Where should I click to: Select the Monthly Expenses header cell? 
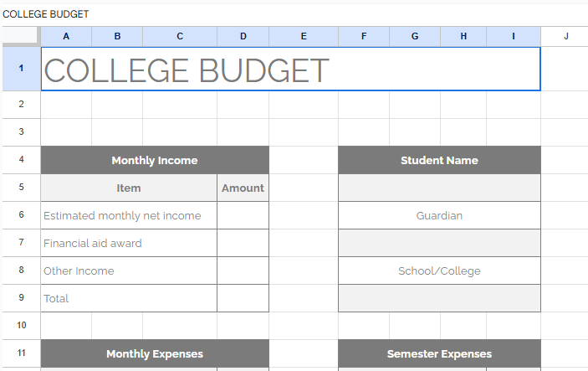[155, 353]
